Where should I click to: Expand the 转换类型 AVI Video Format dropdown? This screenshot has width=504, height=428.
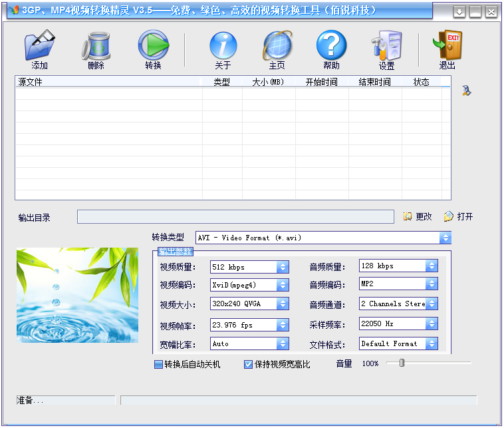tap(445, 238)
